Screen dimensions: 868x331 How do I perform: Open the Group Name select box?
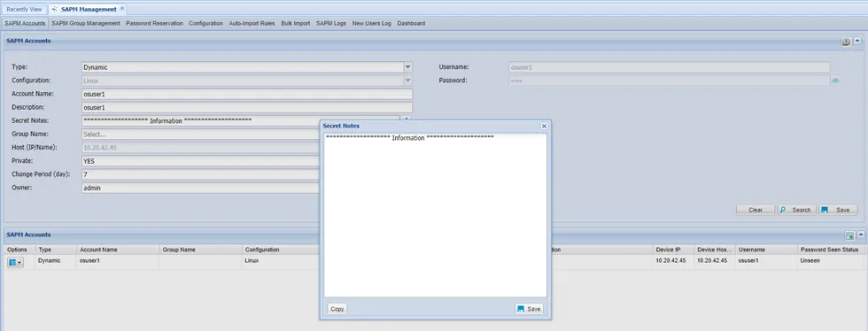click(x=200, y=134)
